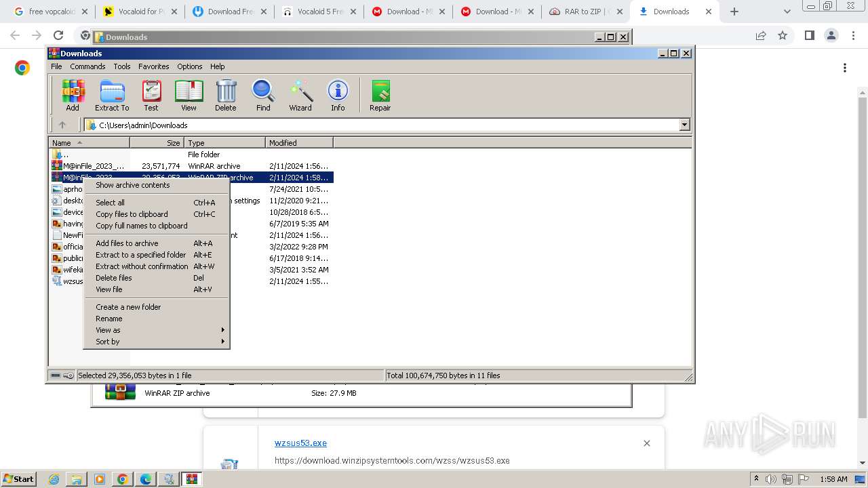Reload the Chrome page
This screenshot has height=488, width=868.
pos(58,35)
